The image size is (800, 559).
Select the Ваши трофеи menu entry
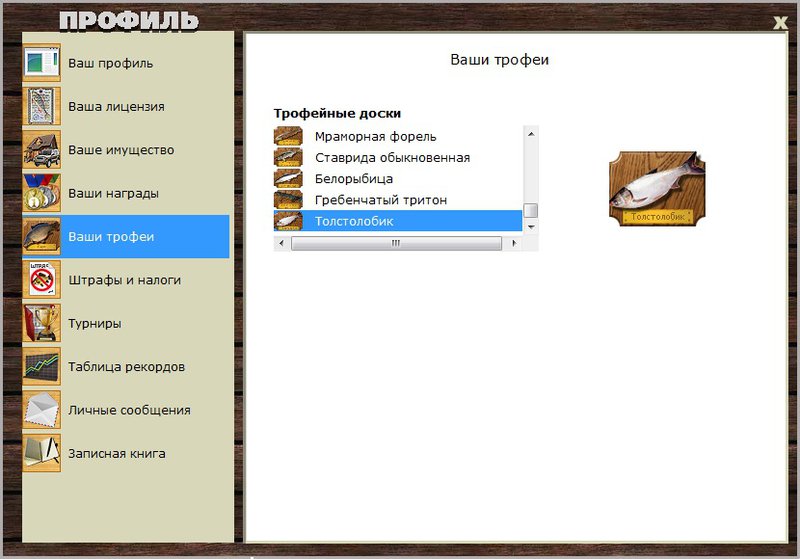click(126, 236)
